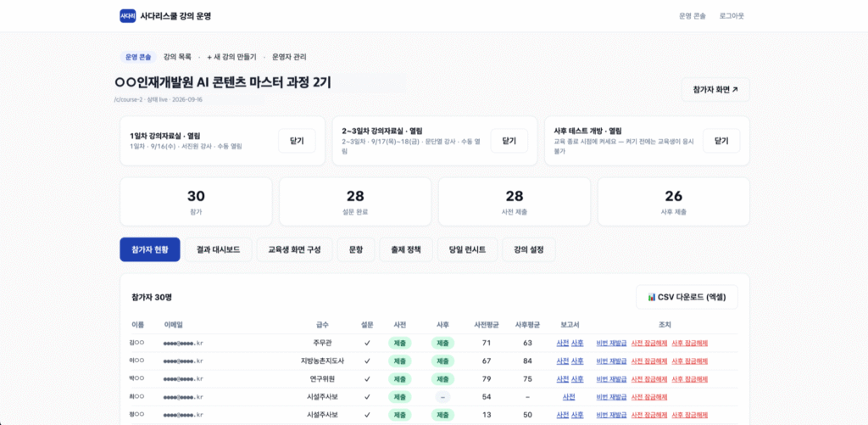Go to 강의 목록

[x=177, y=57]
